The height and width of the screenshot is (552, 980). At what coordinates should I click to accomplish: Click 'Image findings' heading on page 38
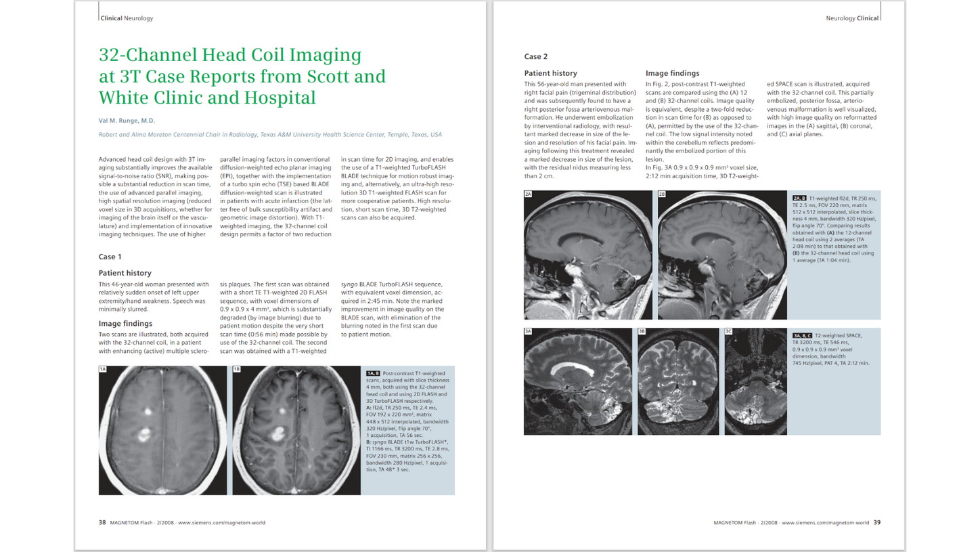[x=125, y=323]
